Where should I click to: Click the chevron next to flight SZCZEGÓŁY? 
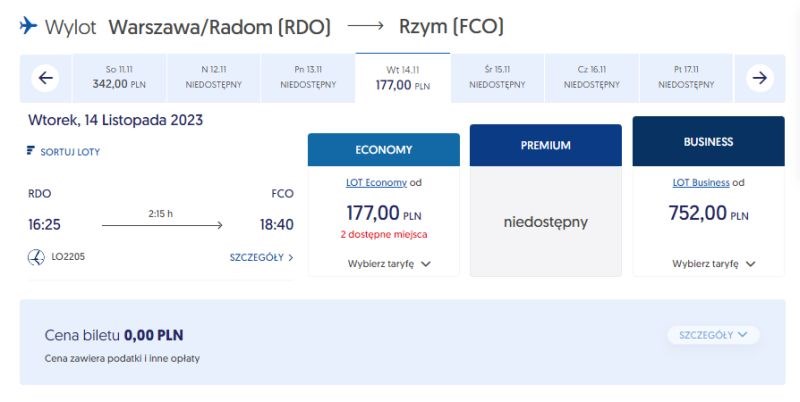(291, 258)
